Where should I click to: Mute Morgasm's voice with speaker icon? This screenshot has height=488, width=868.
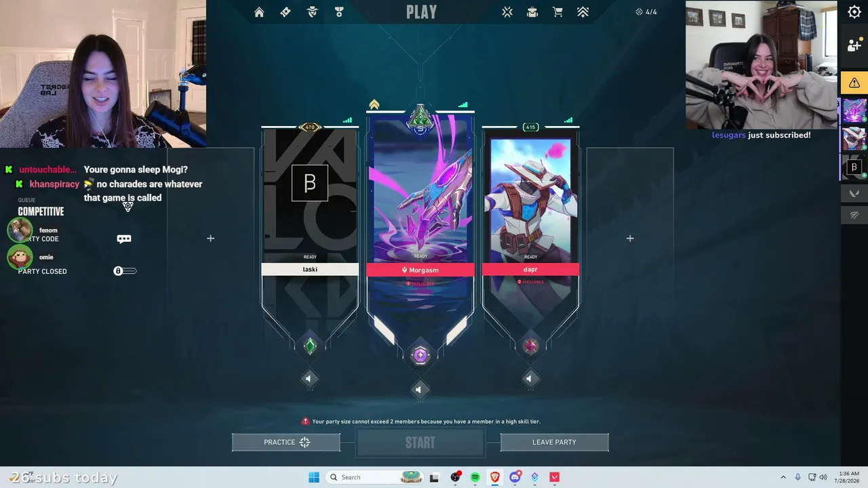(418, 389)
